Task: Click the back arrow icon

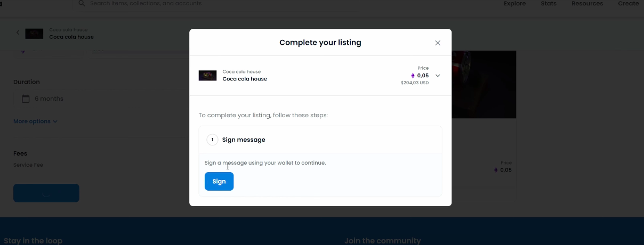Action: coord(18,33)
